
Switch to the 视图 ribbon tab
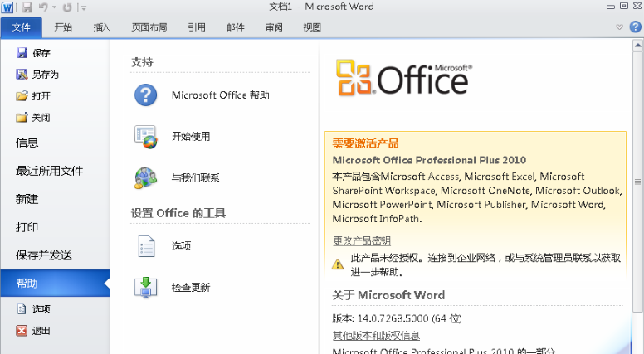pyautogui.click(x=312, y=27)
